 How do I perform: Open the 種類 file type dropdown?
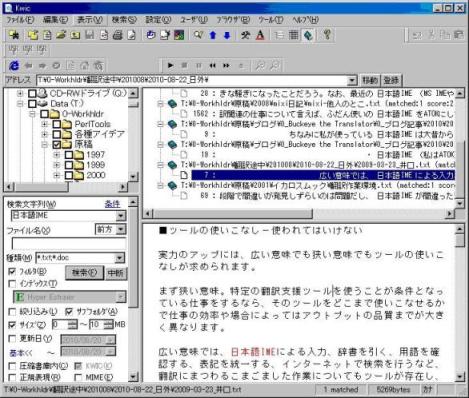pos(120,258)
